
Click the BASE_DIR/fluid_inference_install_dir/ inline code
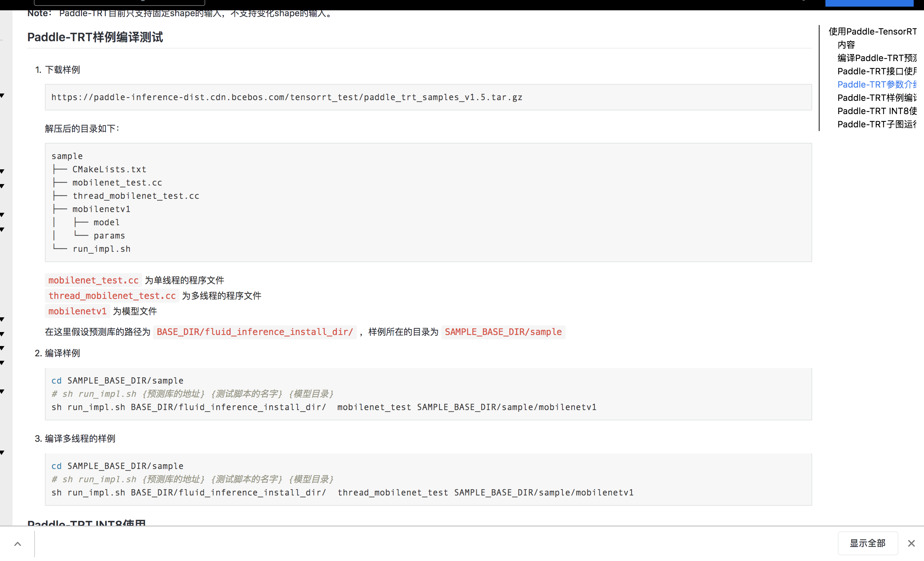tap(255, 332)
